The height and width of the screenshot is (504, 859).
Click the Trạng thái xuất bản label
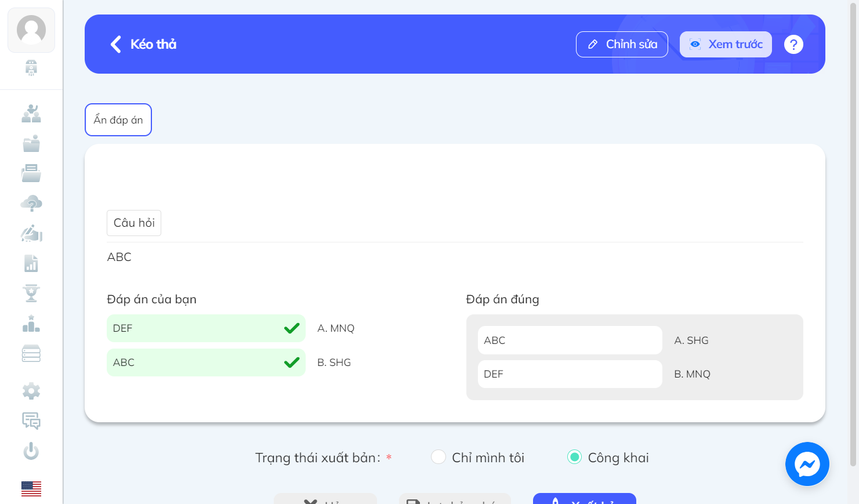pyautogui.click(x=318, y=458)
